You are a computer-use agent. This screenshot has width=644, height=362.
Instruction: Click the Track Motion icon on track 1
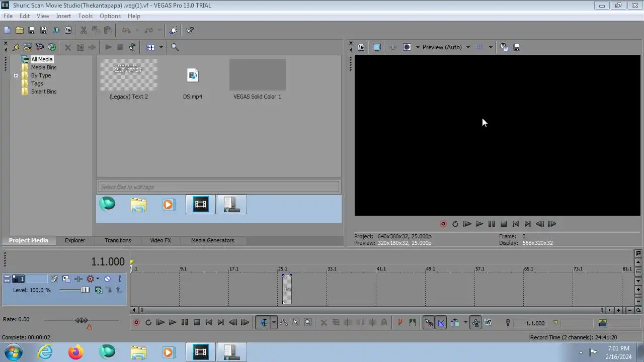[66, 279]
